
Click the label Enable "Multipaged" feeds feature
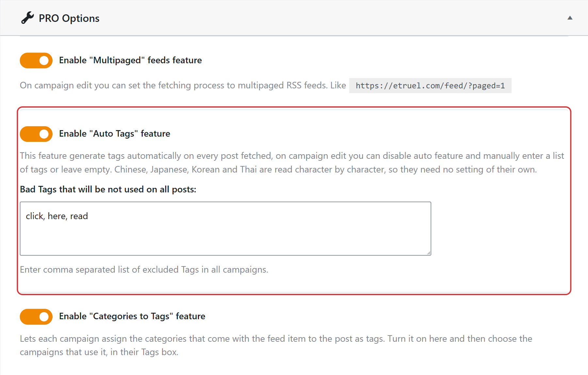point(130,60)
